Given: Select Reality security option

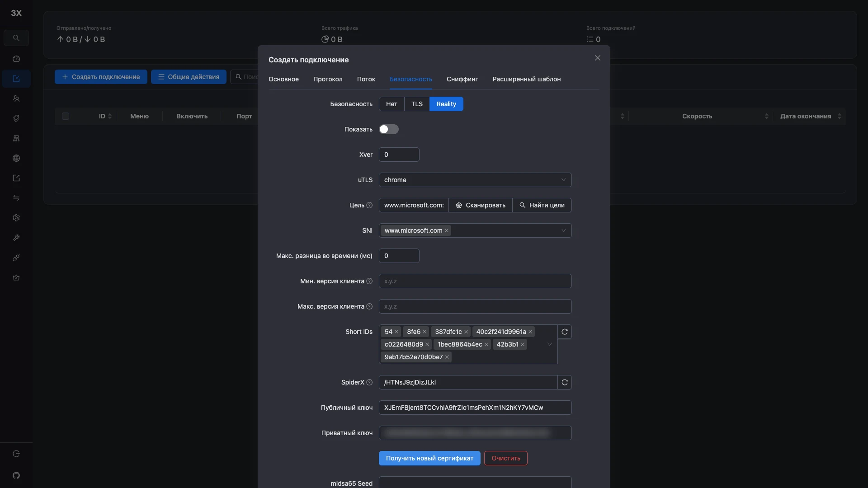Looking at the screenshot, I should click(x=446, y=104).
